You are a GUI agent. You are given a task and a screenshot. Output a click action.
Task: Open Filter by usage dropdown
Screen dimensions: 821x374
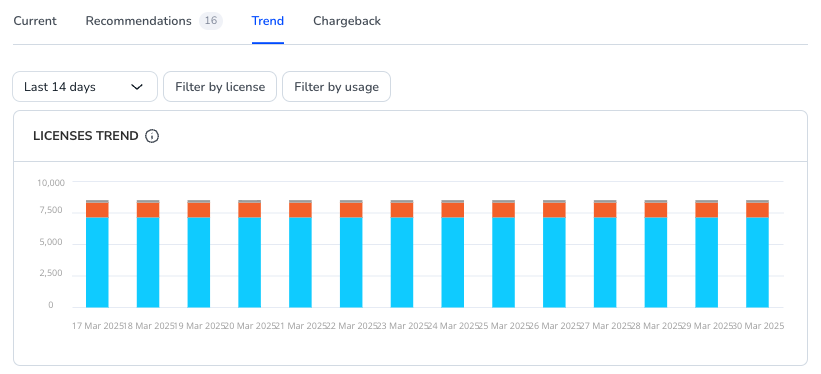(x=336, y=86)
